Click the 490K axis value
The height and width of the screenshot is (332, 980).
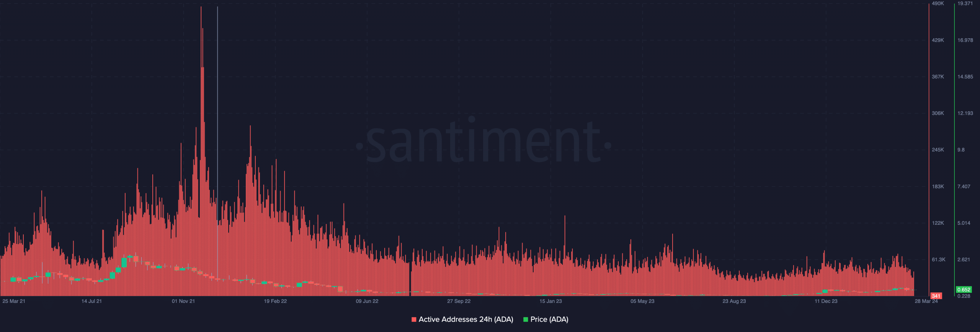coord(938,3)
